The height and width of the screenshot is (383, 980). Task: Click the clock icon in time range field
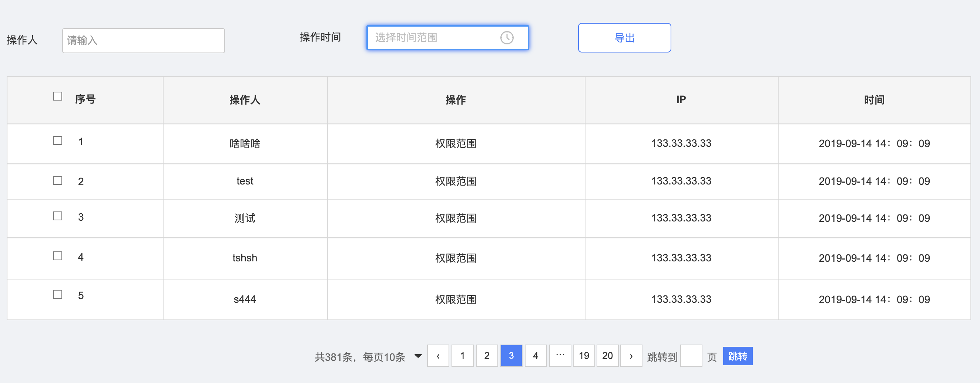pyautogui.click(x=506, y=38)
